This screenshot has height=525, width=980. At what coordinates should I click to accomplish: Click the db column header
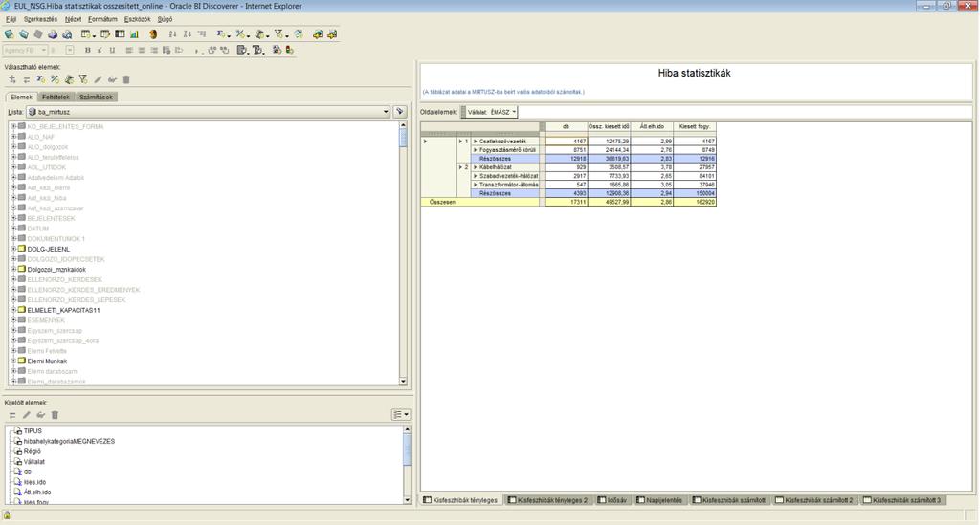(567, 127)
